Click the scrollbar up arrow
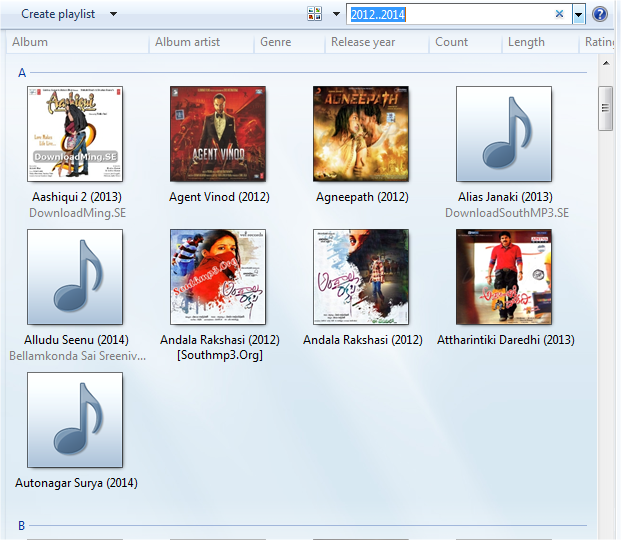 point(606,63)
